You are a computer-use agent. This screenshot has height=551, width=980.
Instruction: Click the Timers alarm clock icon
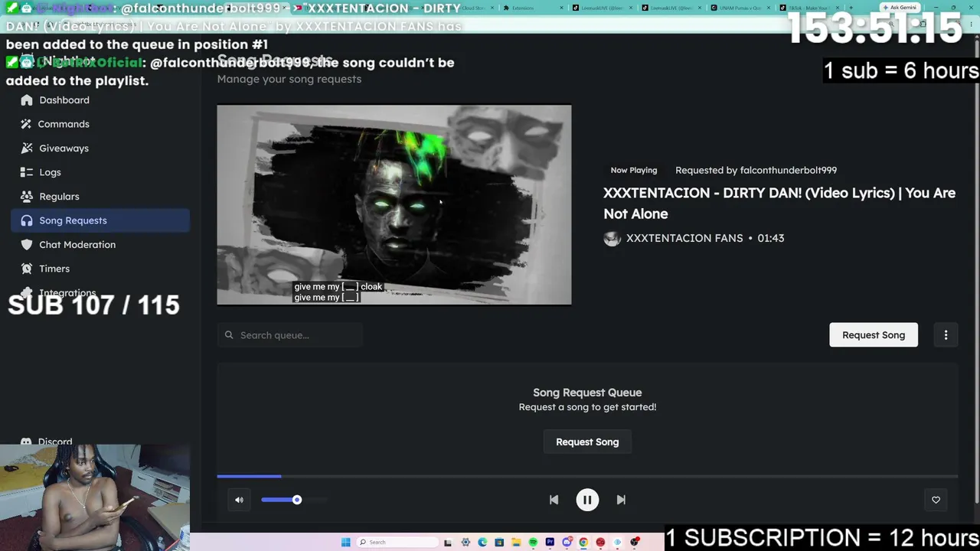click(x=27, y=269)
